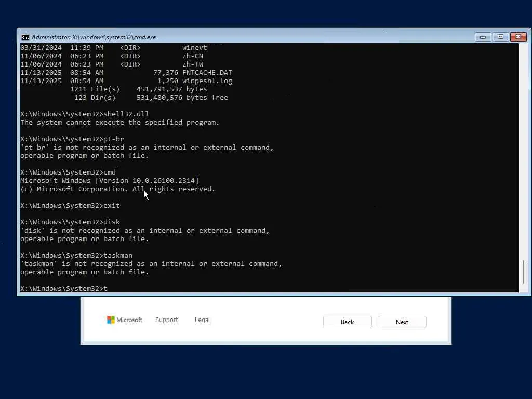Click the 'zh-CN' directory entry
The width and height of the screenshot is (532, 399).
click(193, 56)
